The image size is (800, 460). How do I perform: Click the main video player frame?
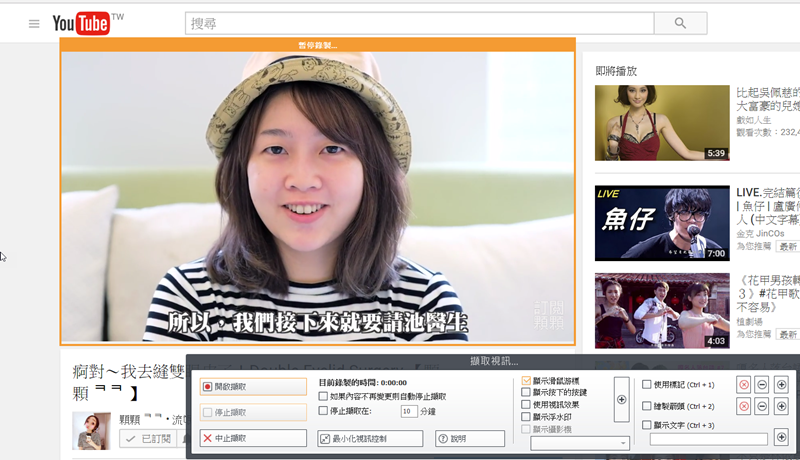[318, 196]
